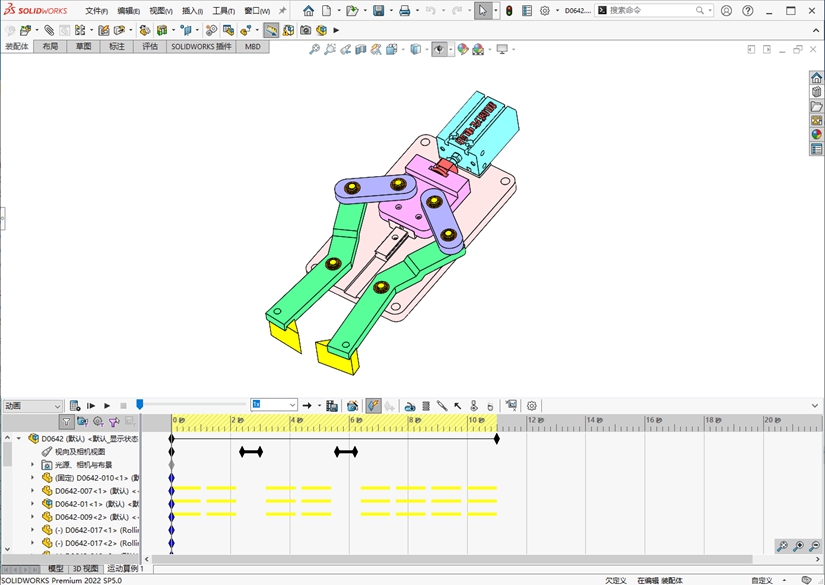Click the search commands input field
The image size is (825, 585).
point(650,11)
